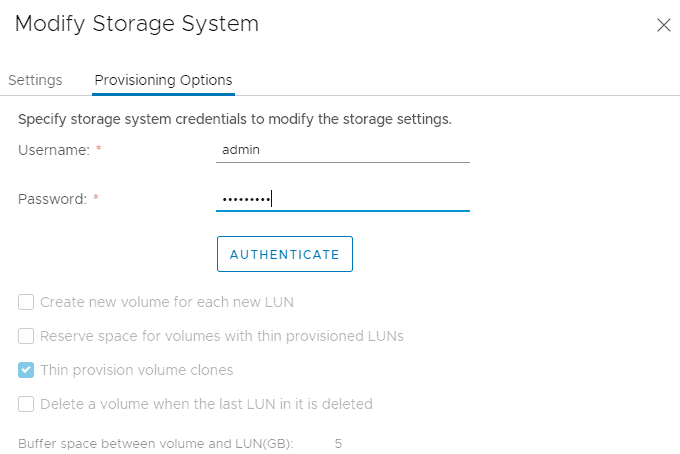Close the Modify Storage System dialog
This screenshot has width=680, height=454.
(663, 25)
